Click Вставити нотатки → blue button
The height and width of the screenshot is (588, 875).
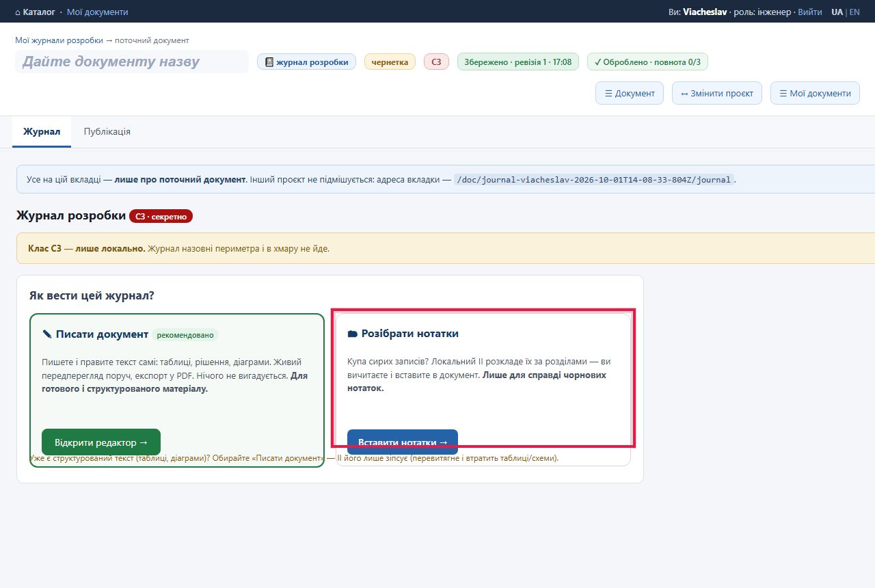pyautogui.click(x=403, y=442)
